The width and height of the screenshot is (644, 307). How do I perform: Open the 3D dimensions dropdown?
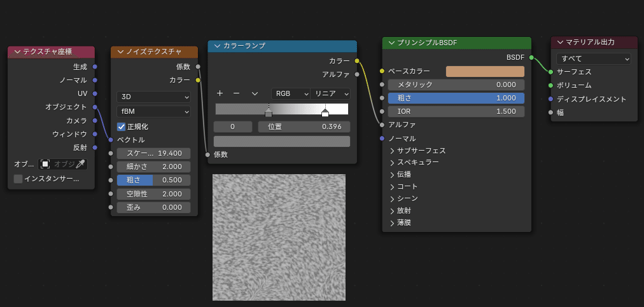tap(153, 97)
